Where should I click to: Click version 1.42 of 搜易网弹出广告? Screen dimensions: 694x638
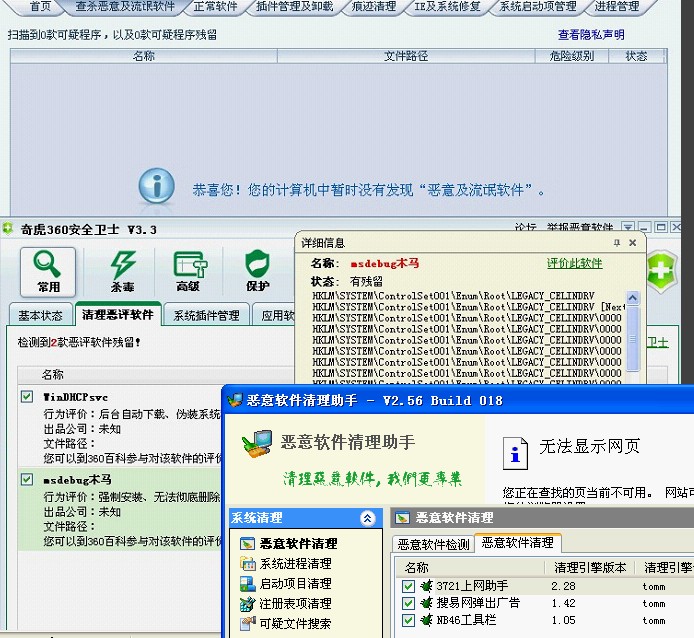coord(563,603)
